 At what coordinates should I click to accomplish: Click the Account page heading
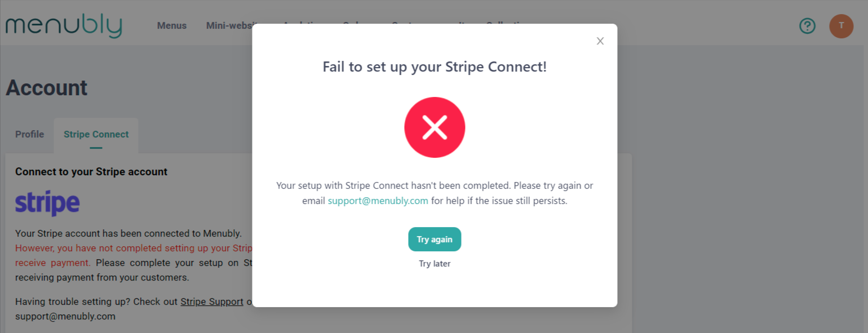(x=47, y=88)
